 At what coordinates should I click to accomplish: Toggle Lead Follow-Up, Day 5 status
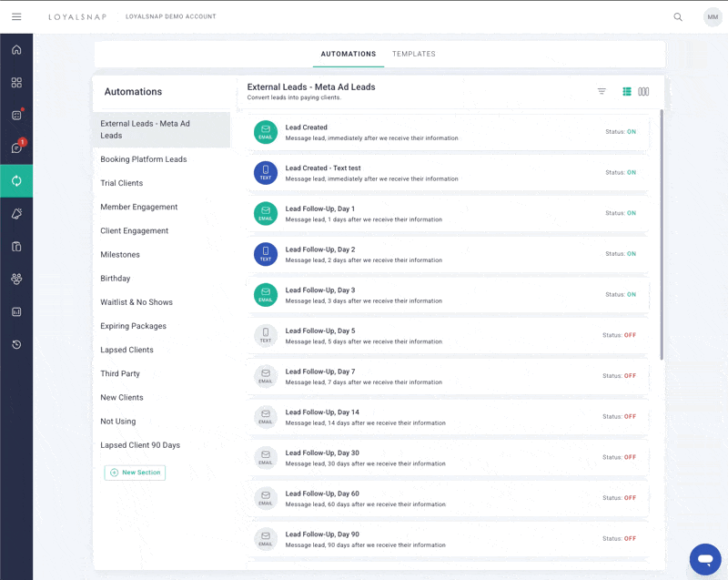(629, 335)
